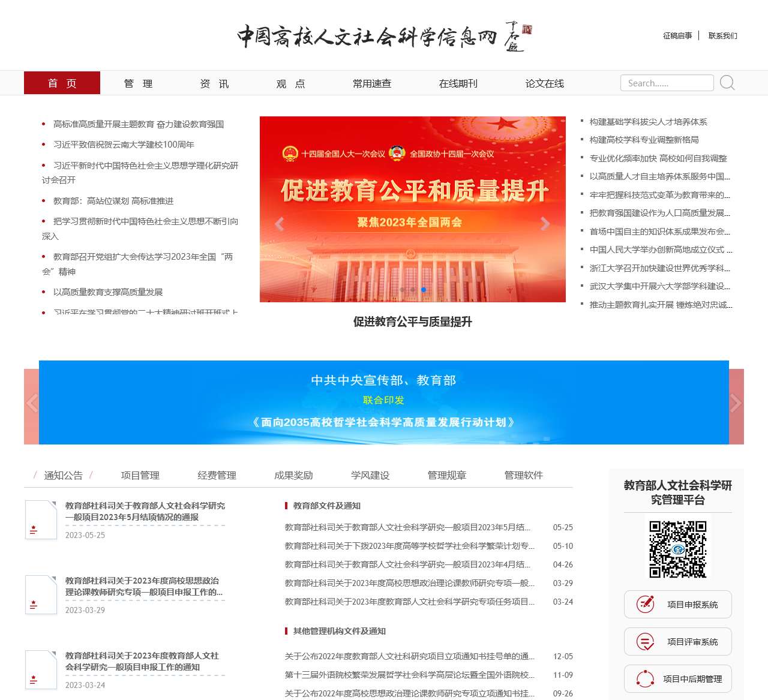768x700 pixels.
Task: Open 资讯 navigation menu
Action: (214, 83)
